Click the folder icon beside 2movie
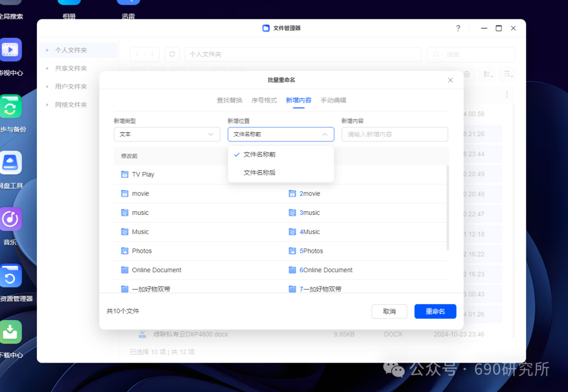This screenshot has height=392, width=568. [x=292, y=194]
